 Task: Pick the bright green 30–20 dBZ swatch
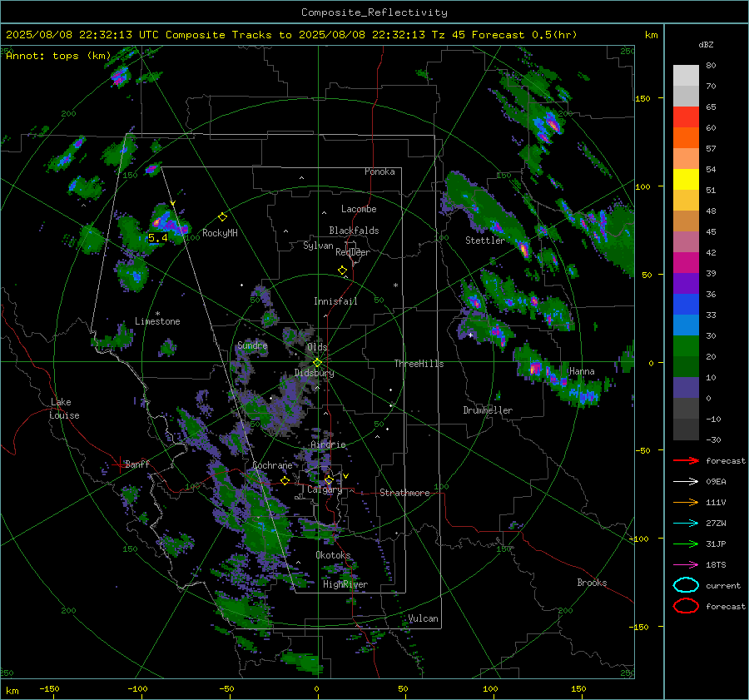pyautogui.click(x=686, y=346)
